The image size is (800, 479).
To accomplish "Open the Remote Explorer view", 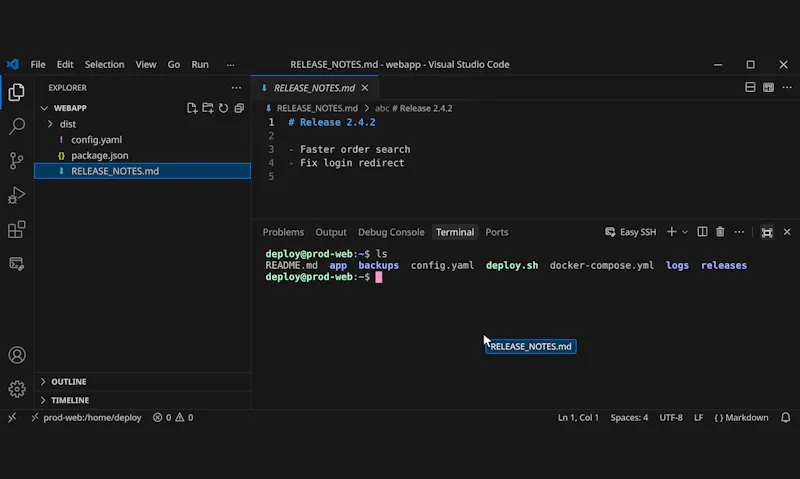I will (x=16, y=264).
